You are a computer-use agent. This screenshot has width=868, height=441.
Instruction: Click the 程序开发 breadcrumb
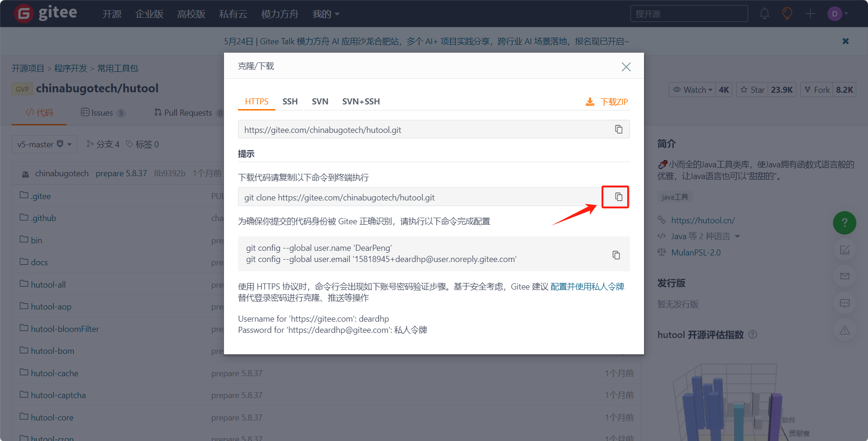pyautogui.click(x=71, y=68)
